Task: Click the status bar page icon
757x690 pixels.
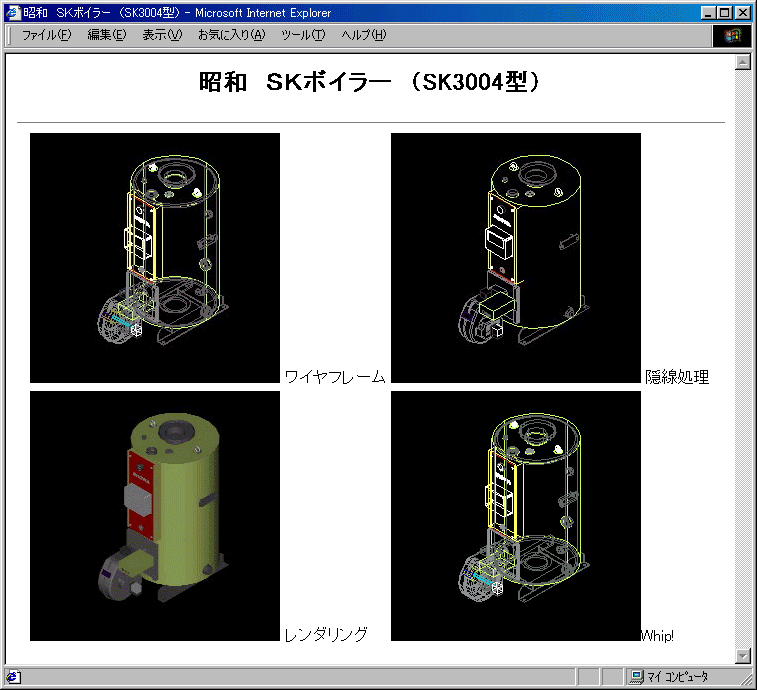Action: [13, 677]
